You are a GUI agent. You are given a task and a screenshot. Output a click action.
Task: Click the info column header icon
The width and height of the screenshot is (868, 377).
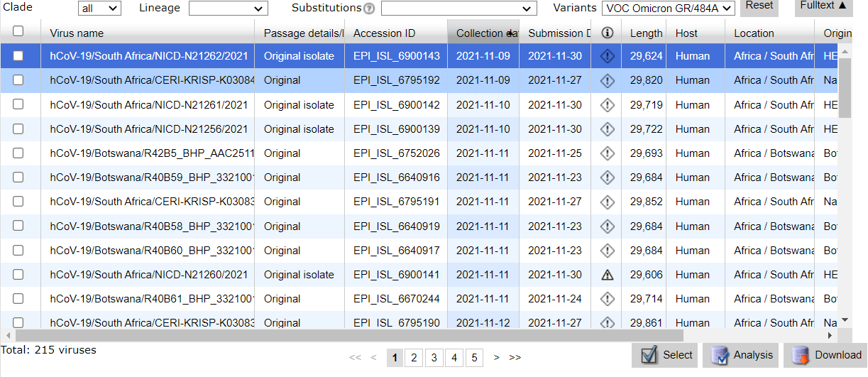[607, 33]
